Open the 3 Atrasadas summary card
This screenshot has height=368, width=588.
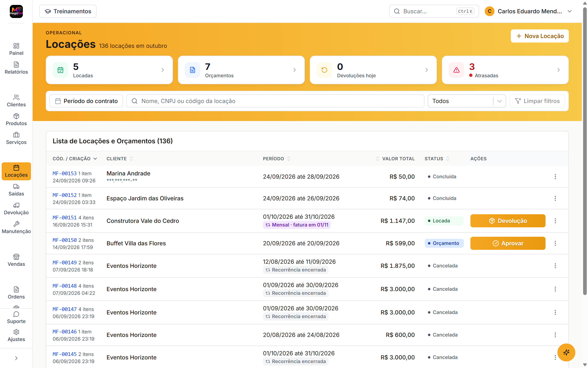pyautogui.click(x=505, y=70)
